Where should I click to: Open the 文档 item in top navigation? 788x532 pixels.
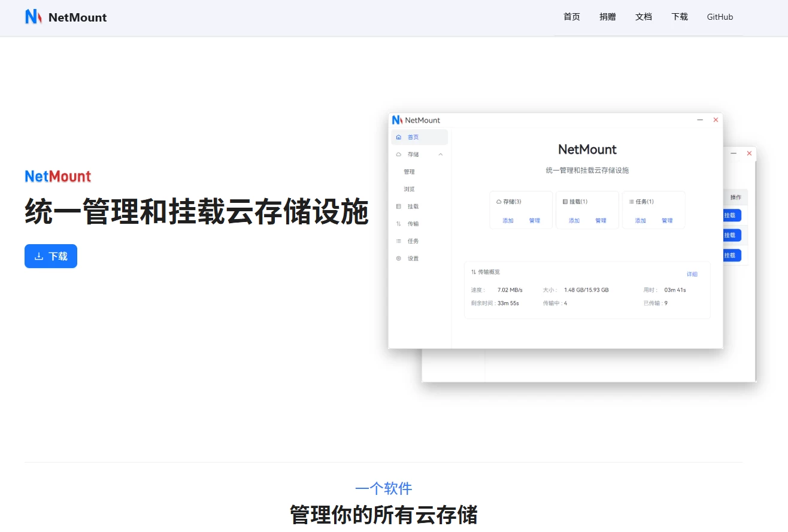click(643, 17)
